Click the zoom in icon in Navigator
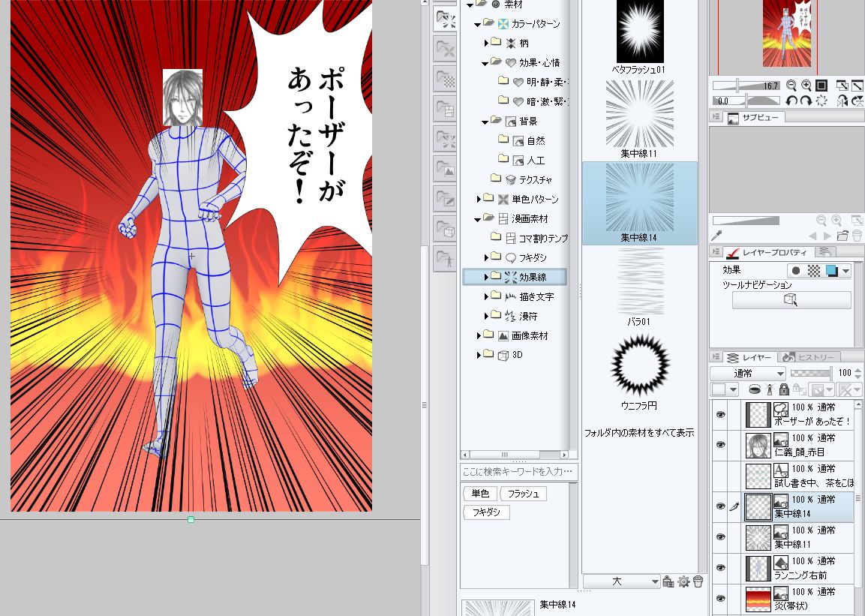865x616 pixels. tap(806, 86)
